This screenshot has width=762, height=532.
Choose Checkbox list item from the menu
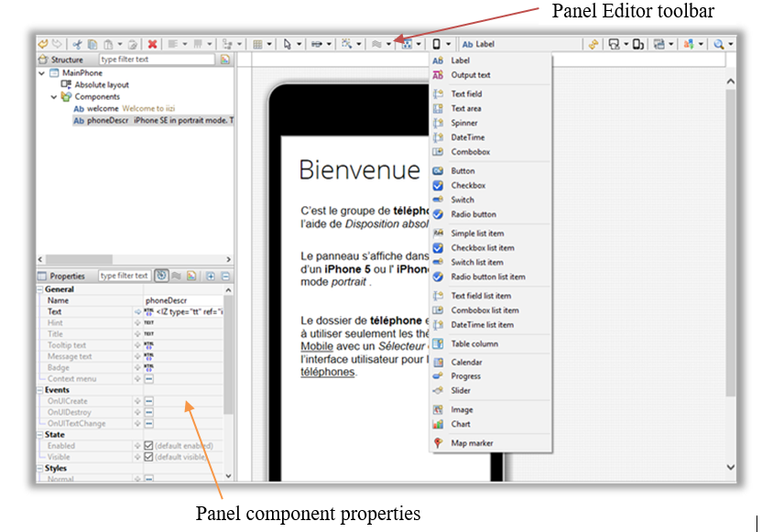tap(491, 247)
